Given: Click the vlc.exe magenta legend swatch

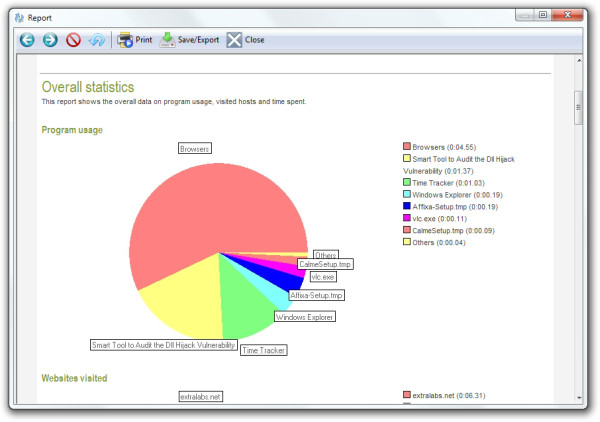Looking at the screenshot, I should [x=407, y=218].
